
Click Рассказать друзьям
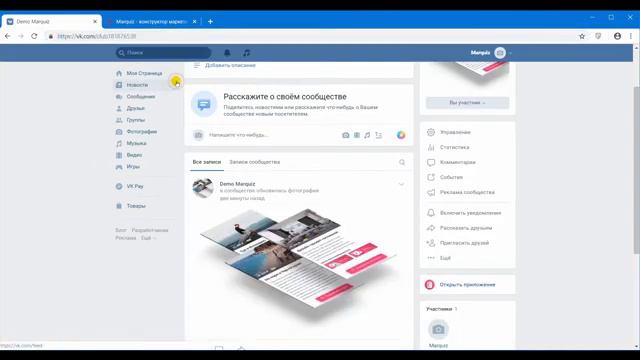click(467, 228)
